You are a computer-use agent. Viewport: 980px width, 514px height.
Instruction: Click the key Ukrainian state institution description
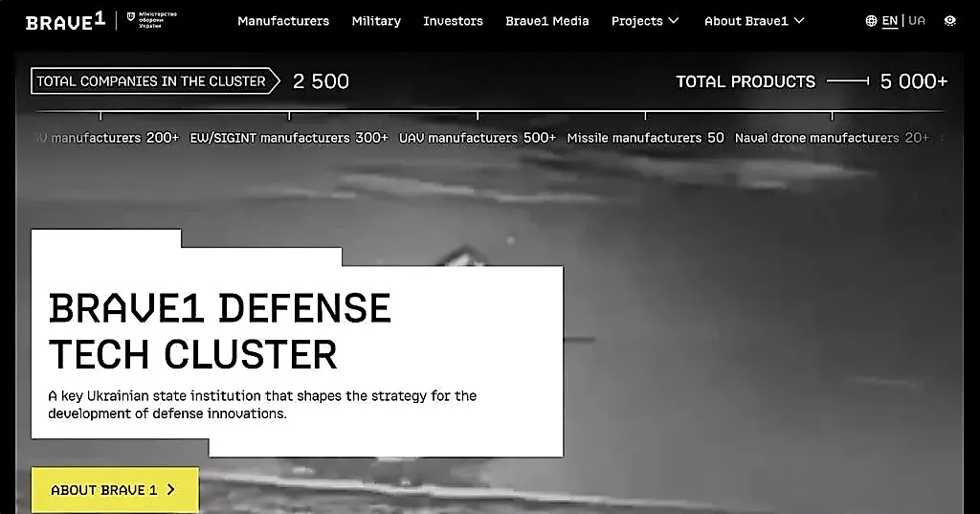[x=262, y=405]
